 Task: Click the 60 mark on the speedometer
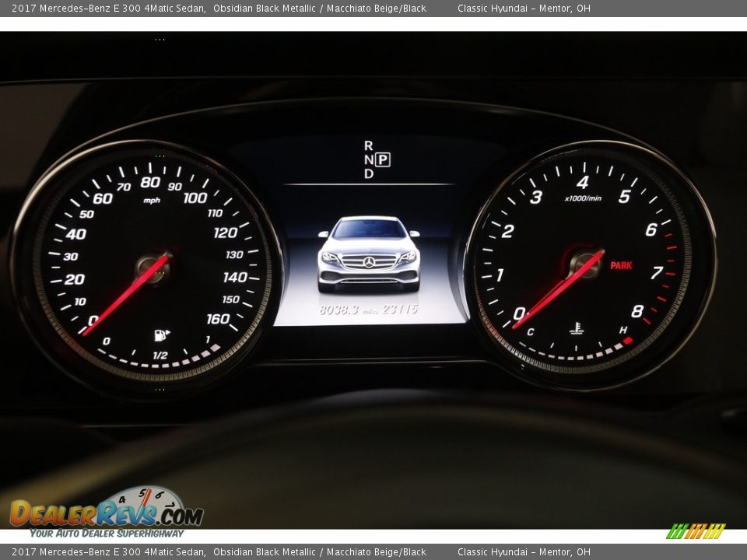tap(103, 198)
